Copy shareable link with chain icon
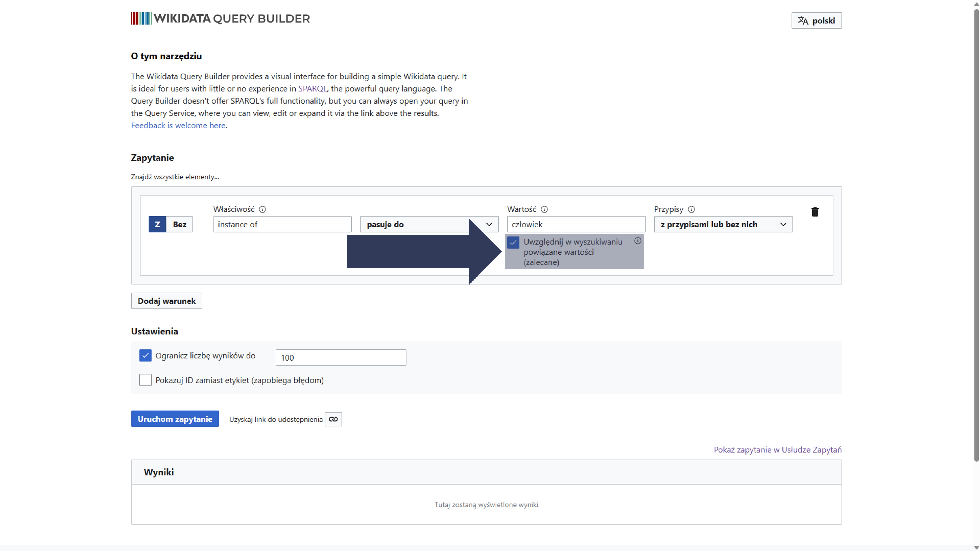This screenshot has height=551, width=980. click(333, 419)
